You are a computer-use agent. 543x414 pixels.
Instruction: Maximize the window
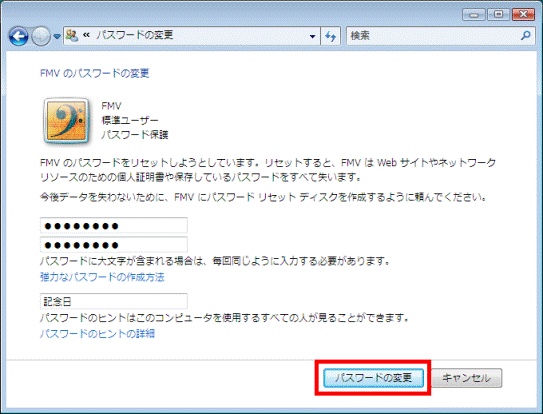[498, 15]
